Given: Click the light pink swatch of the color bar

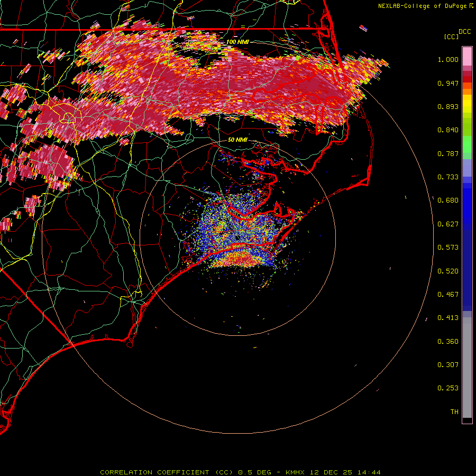Looking at the screenshot, I should [467, 57].
